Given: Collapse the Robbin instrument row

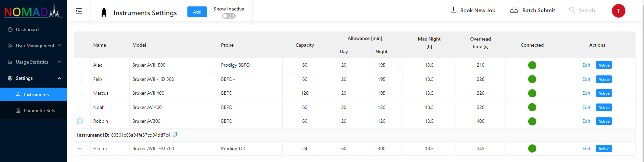Looking at the screenshot, I should [x=80, y=121].
